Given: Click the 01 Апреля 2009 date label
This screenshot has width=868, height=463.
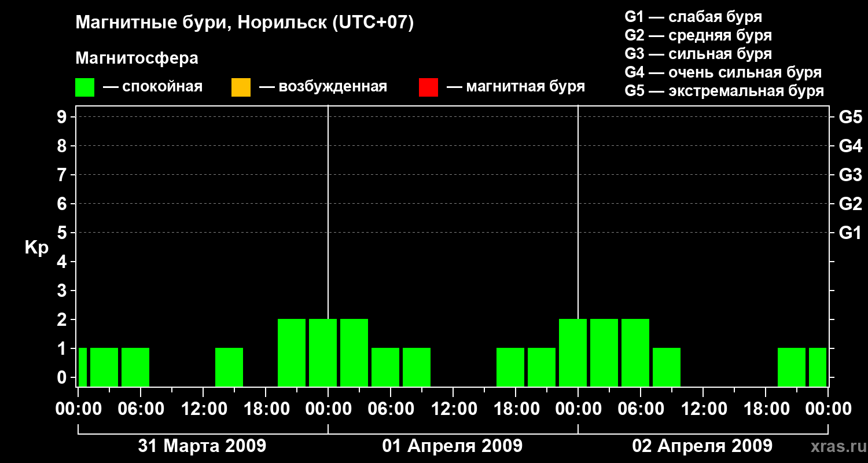Looking at the screenshot, I should (453, 446).
